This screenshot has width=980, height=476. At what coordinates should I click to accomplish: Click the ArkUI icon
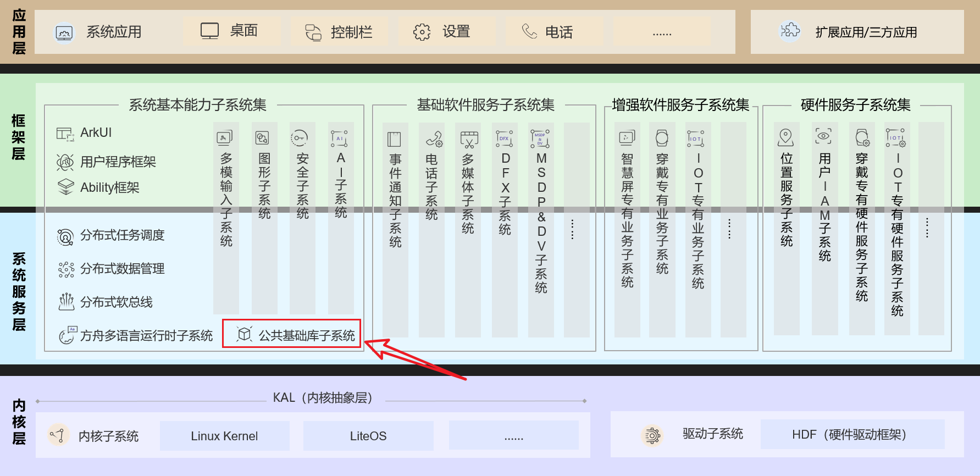coord(65,134)
